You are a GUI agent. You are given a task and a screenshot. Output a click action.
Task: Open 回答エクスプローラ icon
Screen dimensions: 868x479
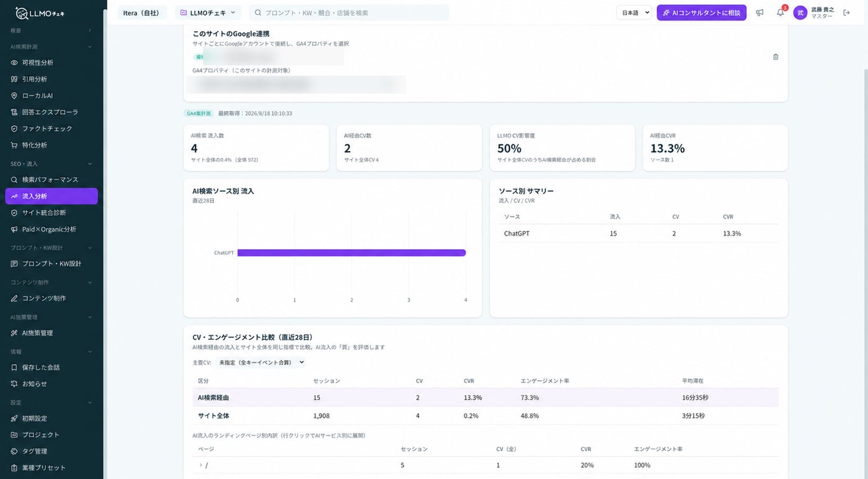[14, 112]
